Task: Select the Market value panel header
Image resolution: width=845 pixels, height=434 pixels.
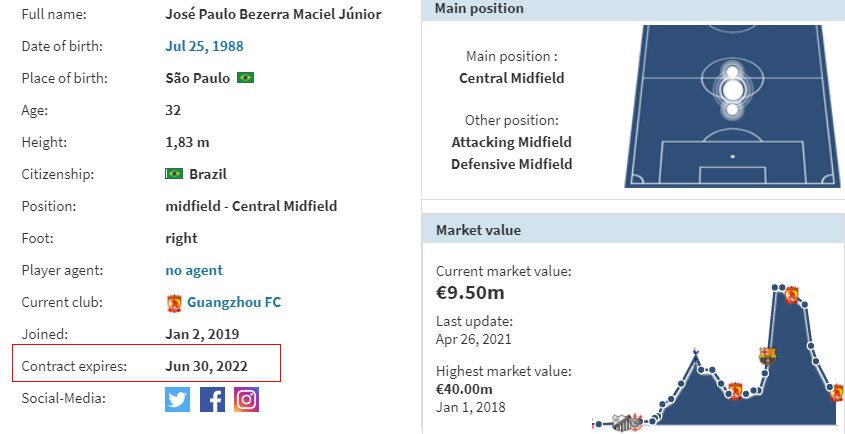Action: [x=633, y=231]
